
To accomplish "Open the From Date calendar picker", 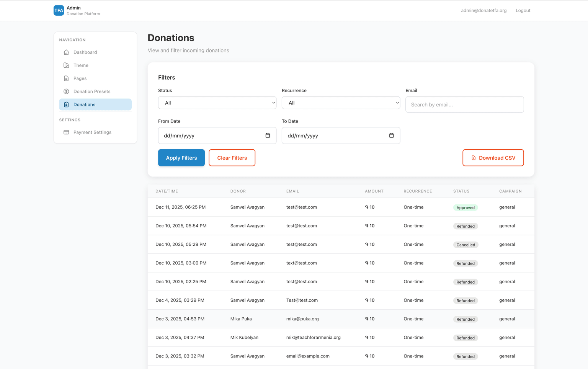I will 268,136.
